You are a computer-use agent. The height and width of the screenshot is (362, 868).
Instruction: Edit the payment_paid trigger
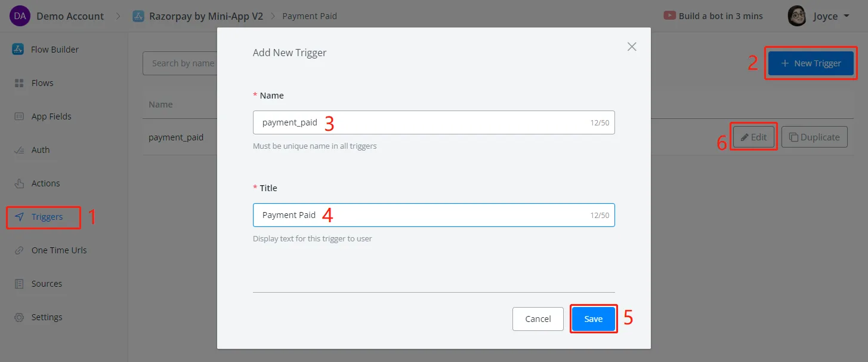pos(753,137)
